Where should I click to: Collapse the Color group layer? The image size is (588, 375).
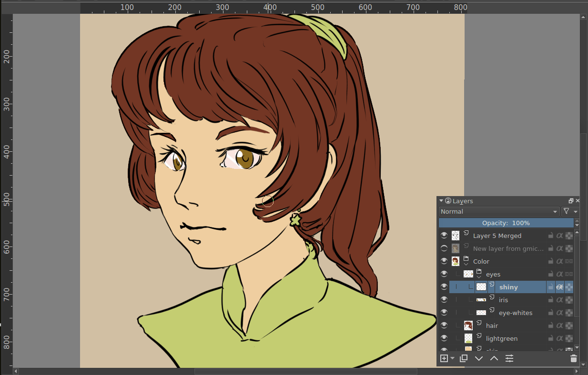[466, 264]
